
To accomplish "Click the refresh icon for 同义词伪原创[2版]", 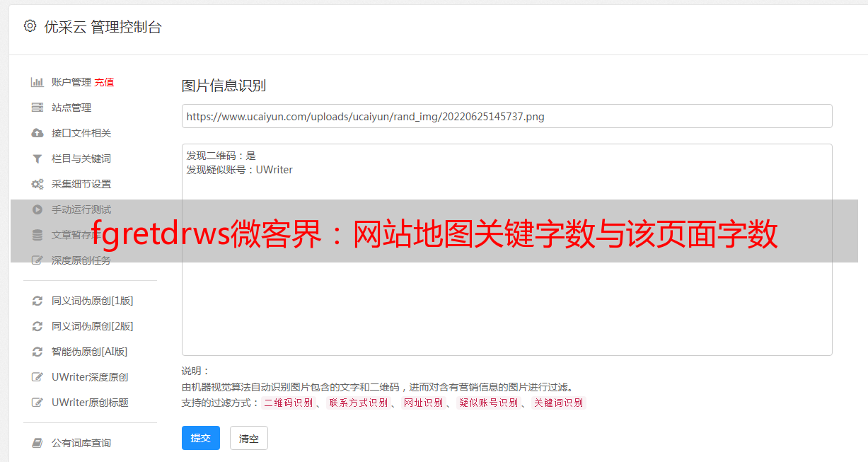I will [37, 326].
